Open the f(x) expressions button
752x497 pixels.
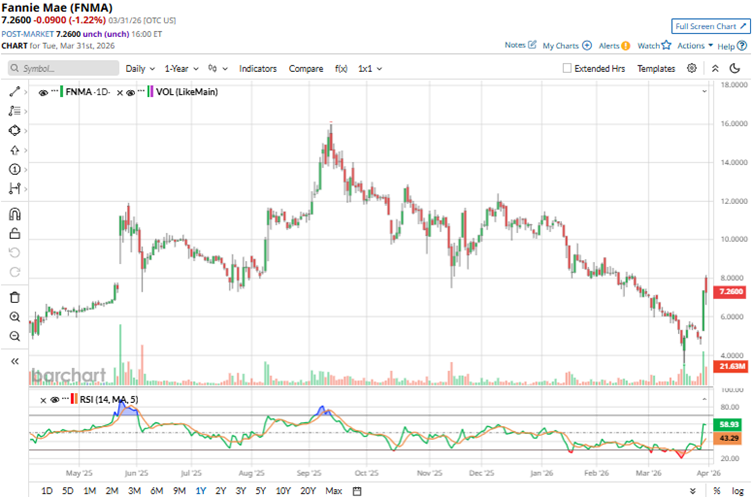tap(341, 69)
